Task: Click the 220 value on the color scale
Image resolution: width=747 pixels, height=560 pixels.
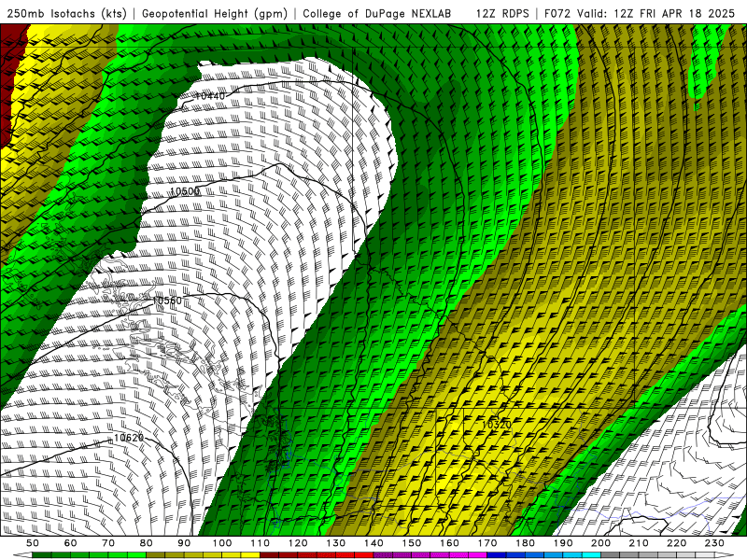Action: [x=676, y=543]
